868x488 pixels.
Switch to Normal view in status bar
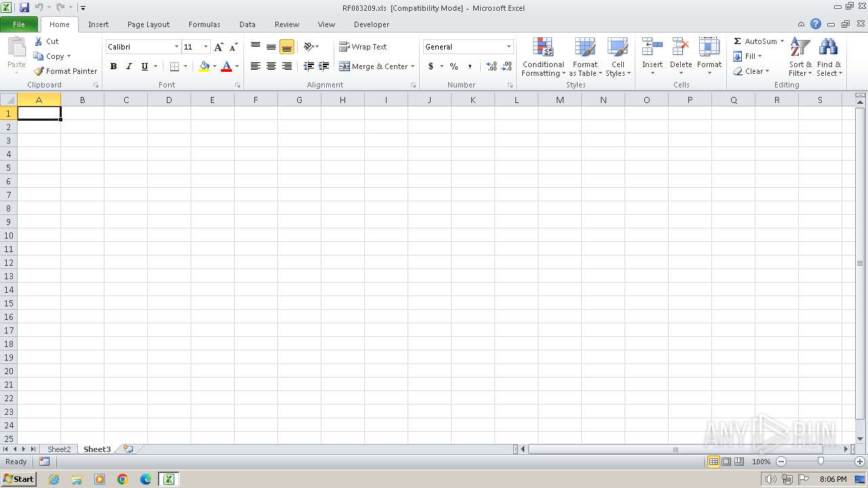713,462
